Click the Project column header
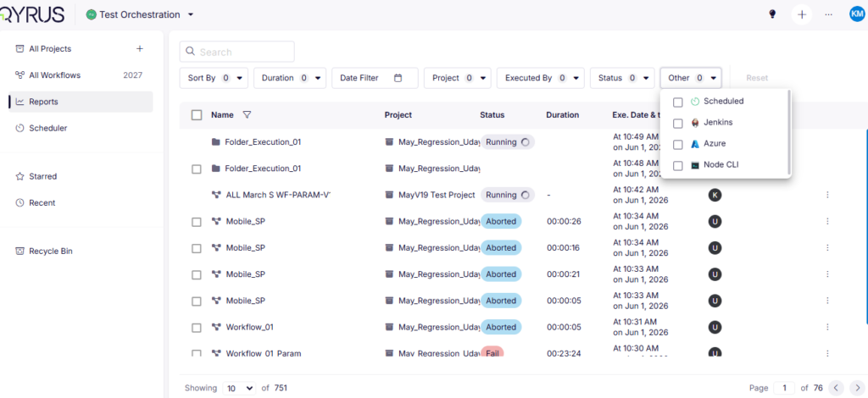868x398 pixels. pyautogui.click(x=398, y=115)
